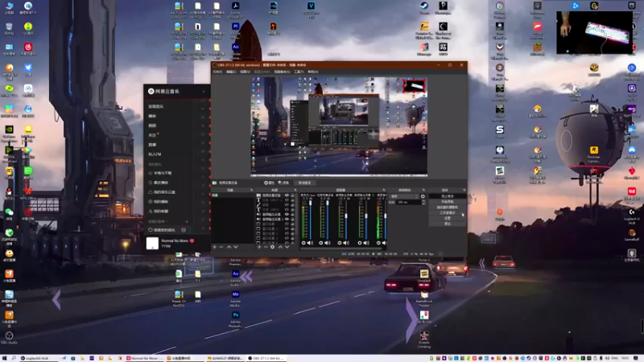Open 场景集合(S) menu in OBS
Viewport: 644px width, 362px height.
tap(283, 72)
